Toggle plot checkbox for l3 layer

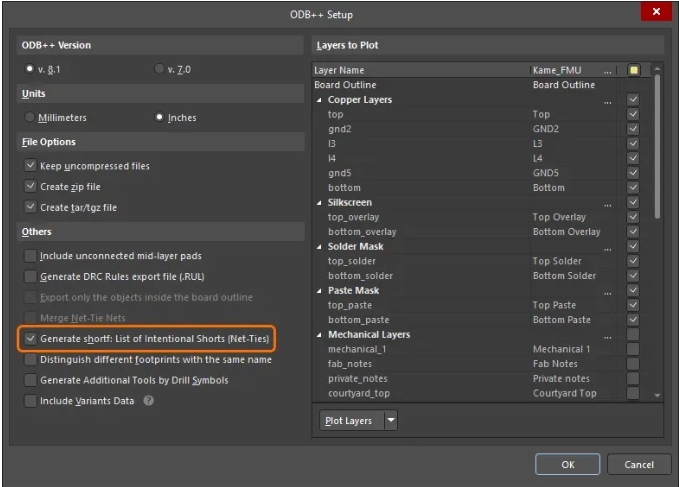(633, 144)
